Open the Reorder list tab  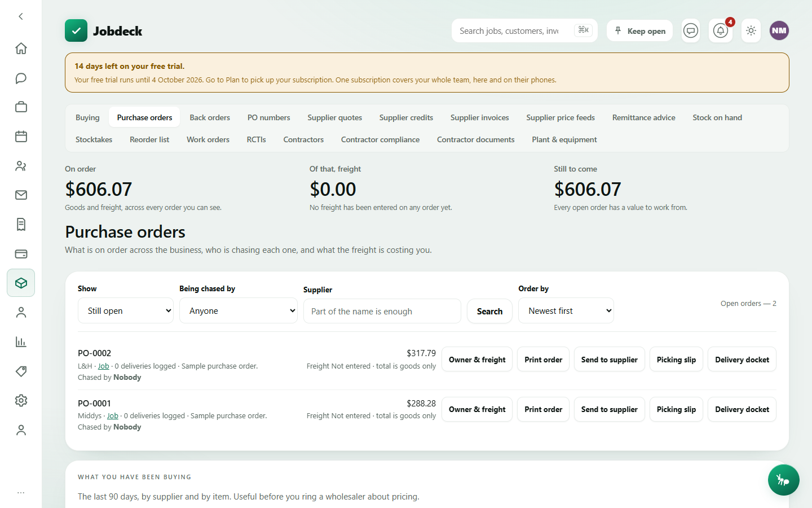[x=149, y=139]
